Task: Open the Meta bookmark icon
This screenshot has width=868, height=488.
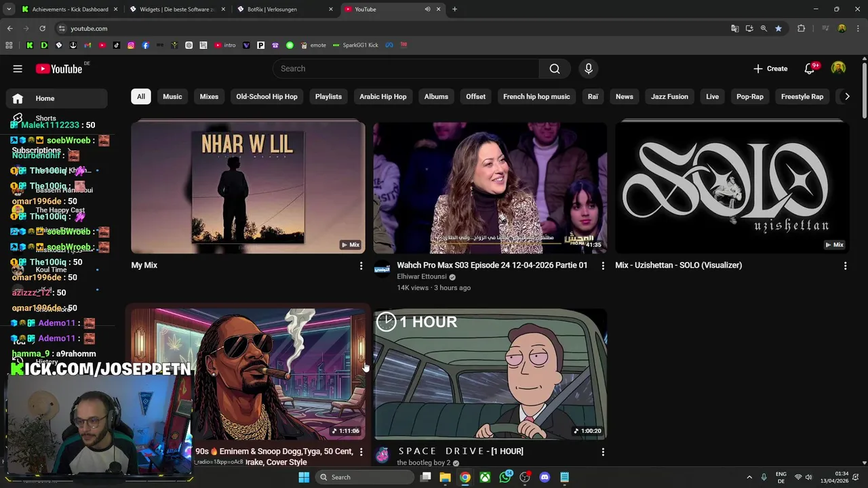Action: (x=389, y=45)
